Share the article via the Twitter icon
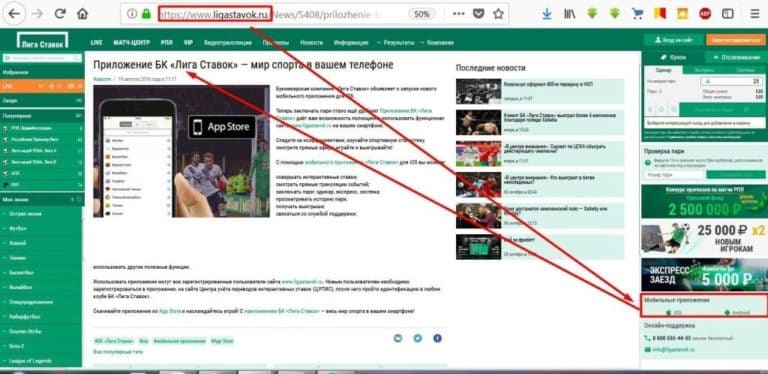The width and height of the screenshot is (768, 374). coord(417,338)
